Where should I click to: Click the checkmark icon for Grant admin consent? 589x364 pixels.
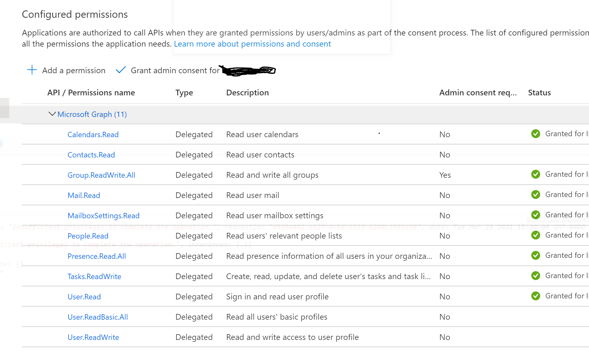121,70
